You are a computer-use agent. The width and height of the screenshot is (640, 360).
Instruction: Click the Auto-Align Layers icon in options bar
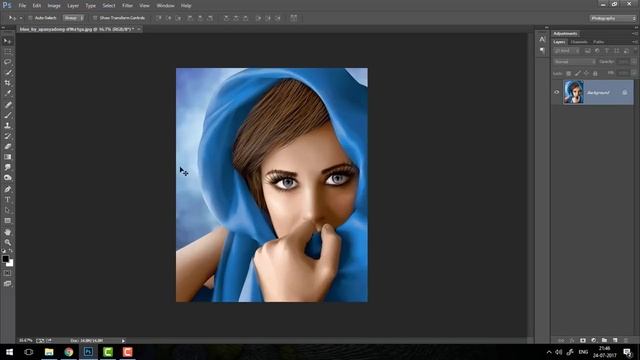[293, 18]
